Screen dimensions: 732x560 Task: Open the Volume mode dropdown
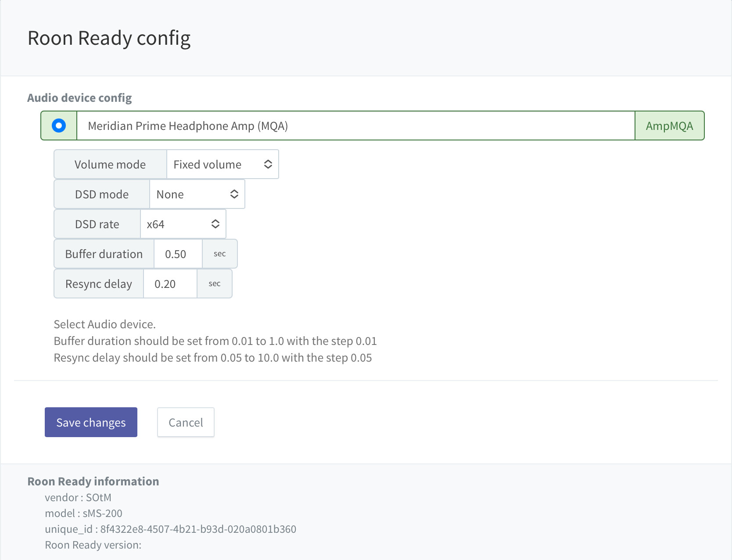pos(222,164)
